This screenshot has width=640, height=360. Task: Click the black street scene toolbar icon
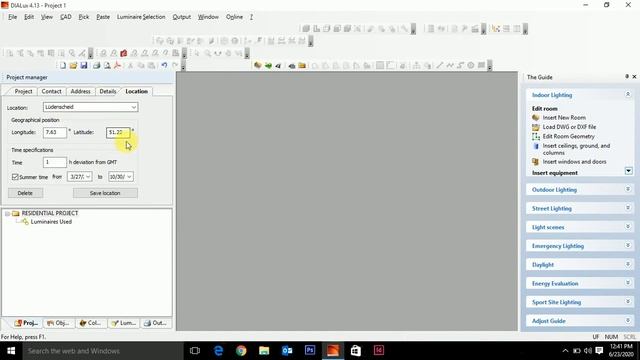[278, 65]
